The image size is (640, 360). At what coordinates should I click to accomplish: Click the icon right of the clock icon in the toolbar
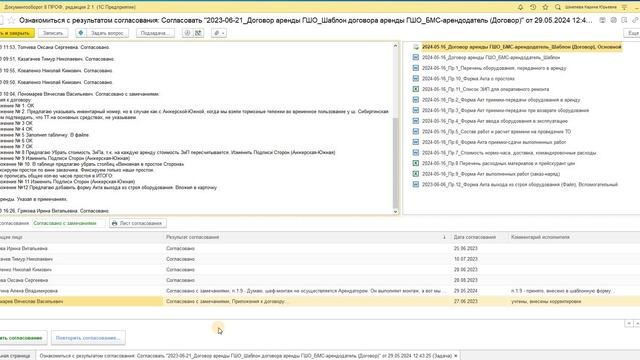[x=198, y=33]
